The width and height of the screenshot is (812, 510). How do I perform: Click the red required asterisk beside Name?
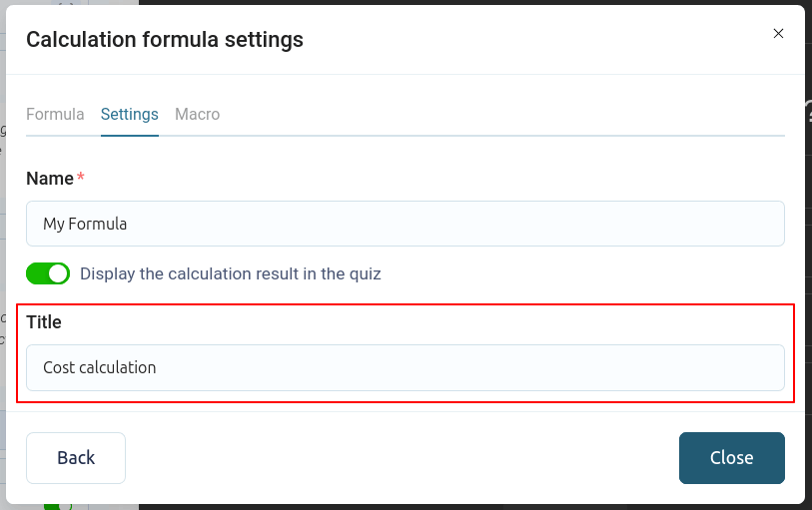coord(81,178)
